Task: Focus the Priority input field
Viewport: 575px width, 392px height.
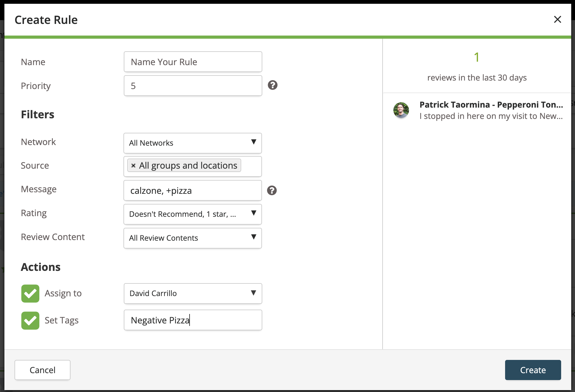Action: click(x=193, y=86)
